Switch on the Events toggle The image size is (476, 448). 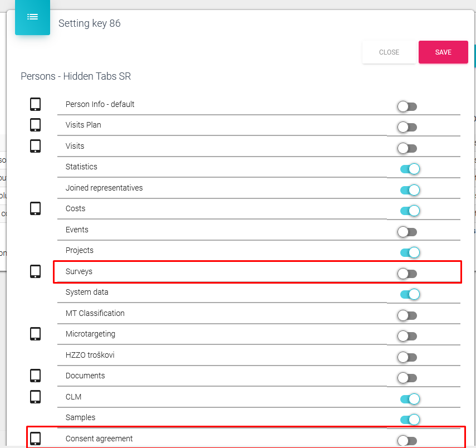pyautogui.click(x=407, y=232)
